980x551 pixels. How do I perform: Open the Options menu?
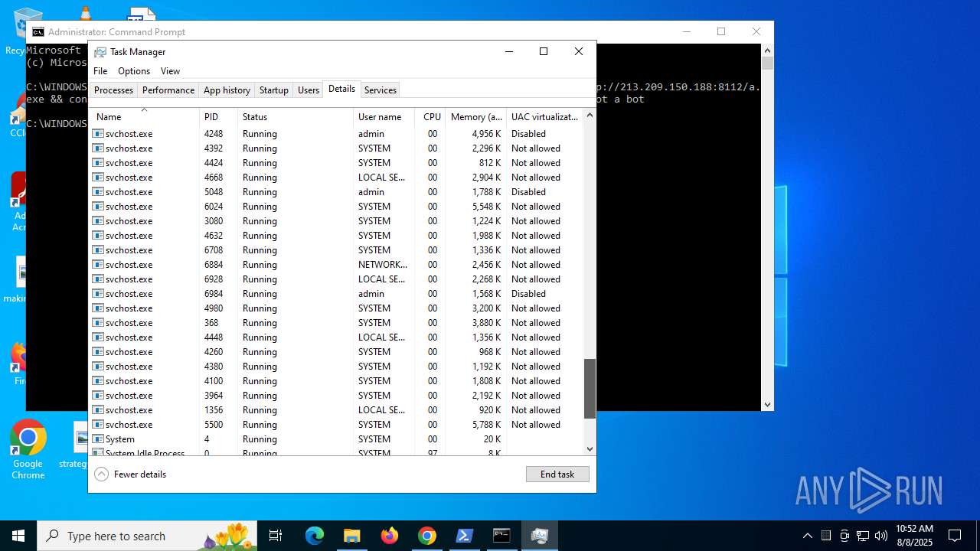click(134, 70)
